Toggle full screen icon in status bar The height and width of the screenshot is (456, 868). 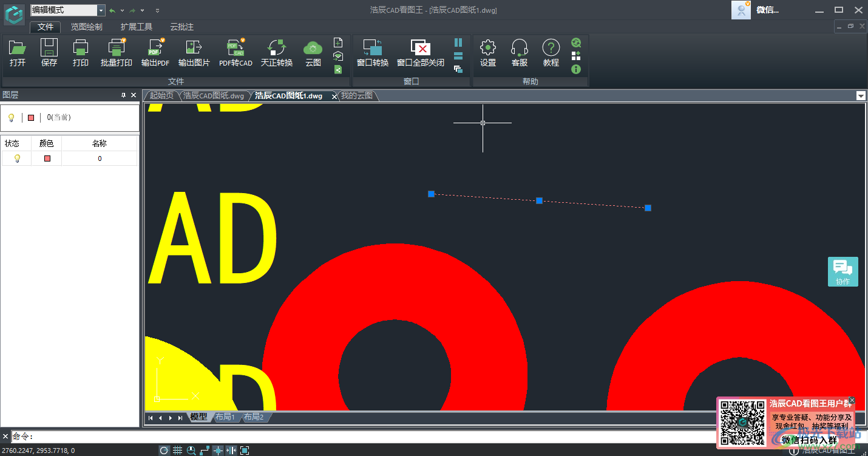[245, 451]
